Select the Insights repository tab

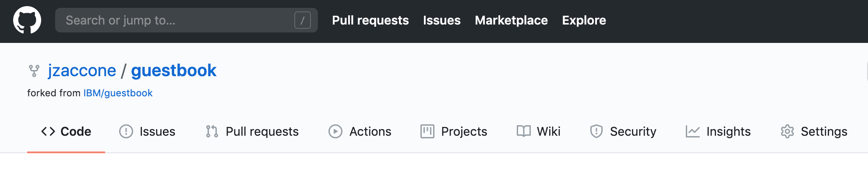[718, 131]
